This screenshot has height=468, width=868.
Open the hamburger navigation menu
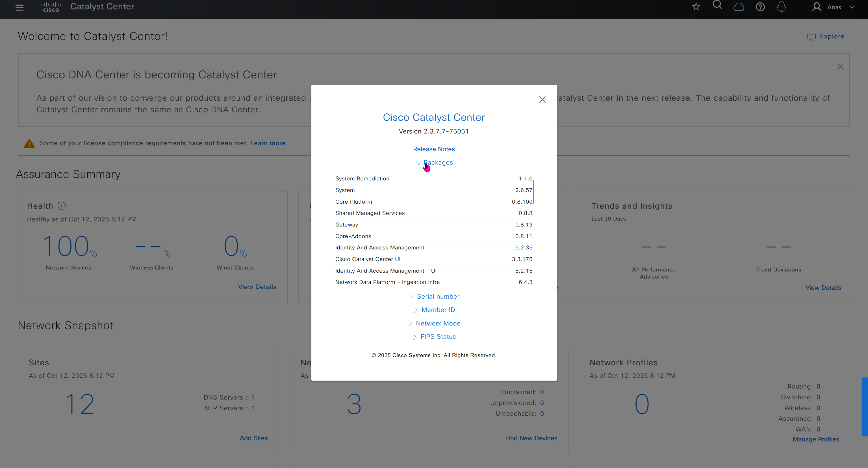[x=19, y=7]
